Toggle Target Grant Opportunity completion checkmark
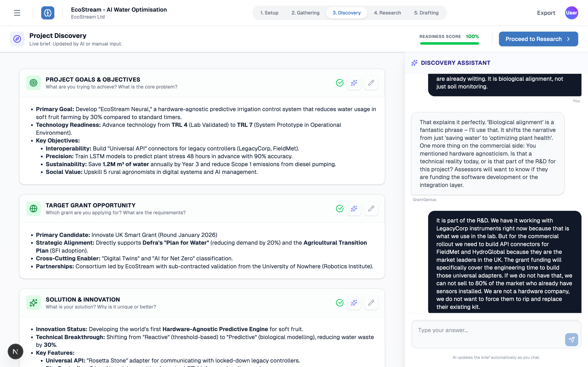Image resolution: width=588 pixels, height=367 pixels. pos(340,209)
